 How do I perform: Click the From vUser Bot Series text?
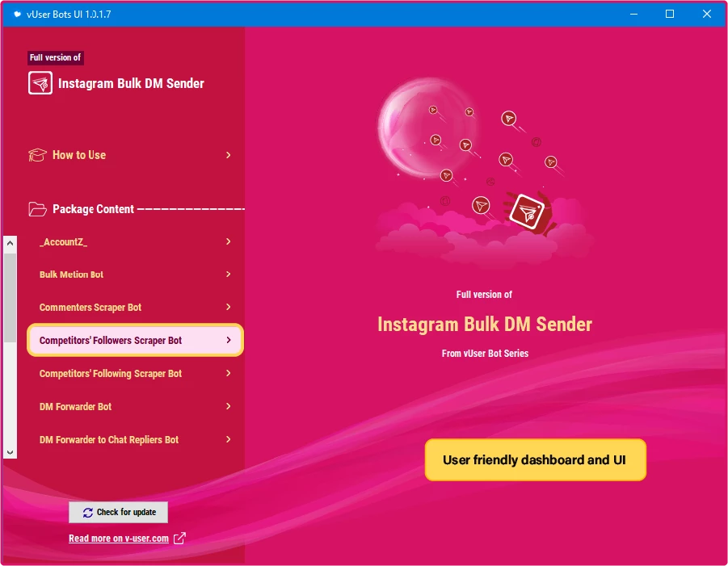tap(485, 354)
